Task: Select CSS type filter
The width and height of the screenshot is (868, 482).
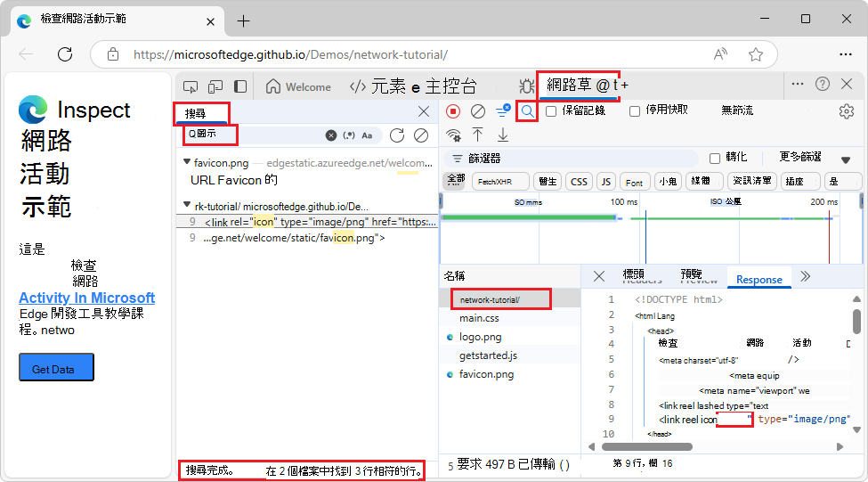Action: point(579,181)
